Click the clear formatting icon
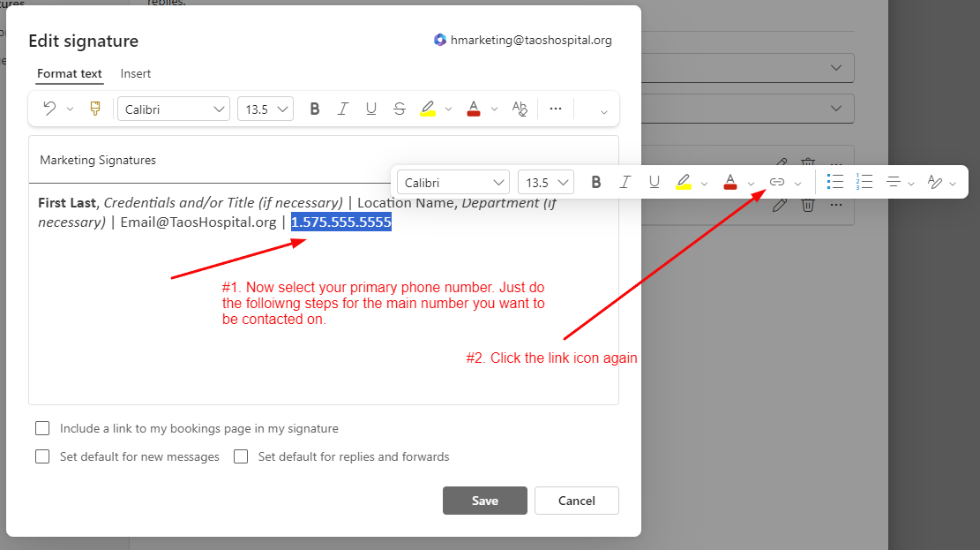 (520, 109)
